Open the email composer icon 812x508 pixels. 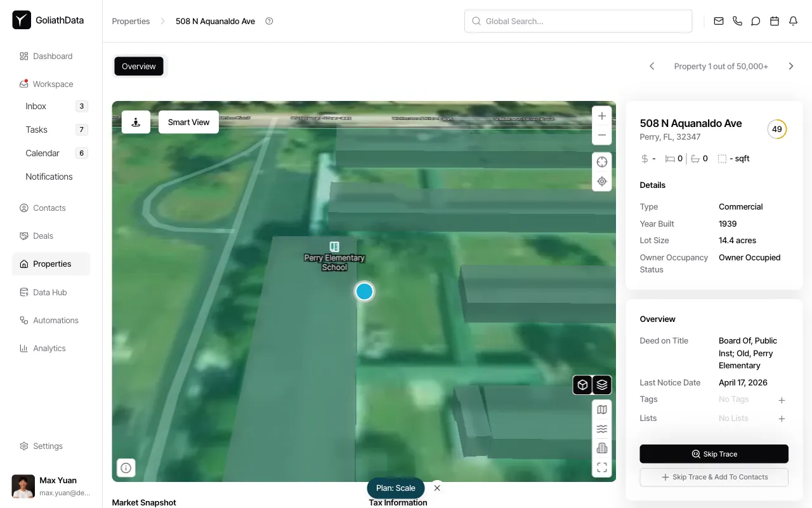coord(718,21)
